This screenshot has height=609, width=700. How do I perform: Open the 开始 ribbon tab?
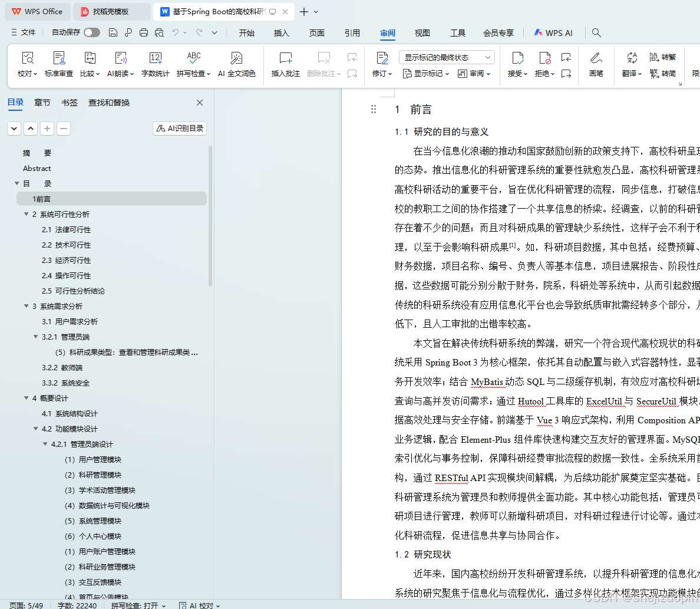tap(246, 33)
